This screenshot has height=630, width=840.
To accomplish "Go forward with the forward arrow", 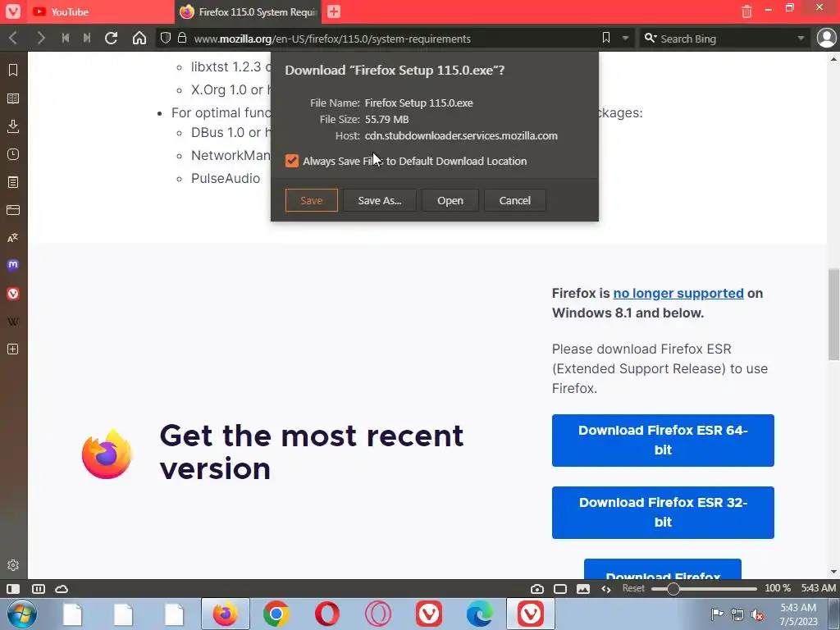I will (x=40, y=38).
